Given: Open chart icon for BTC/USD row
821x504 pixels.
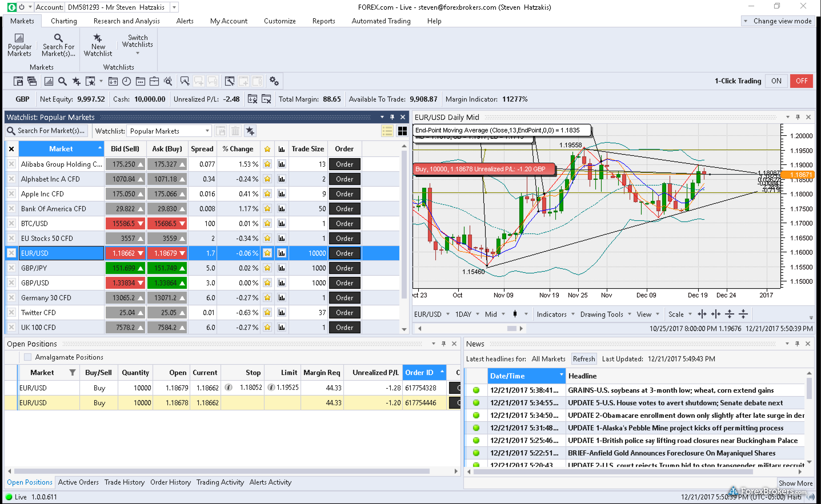Looking at the screenshot, I should pos(282,224).
